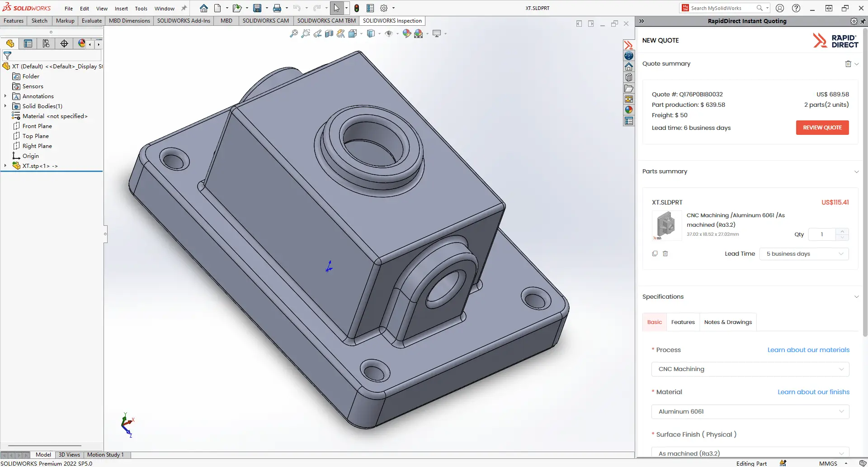Create a new document with New icon

click(x=217, y=8)
